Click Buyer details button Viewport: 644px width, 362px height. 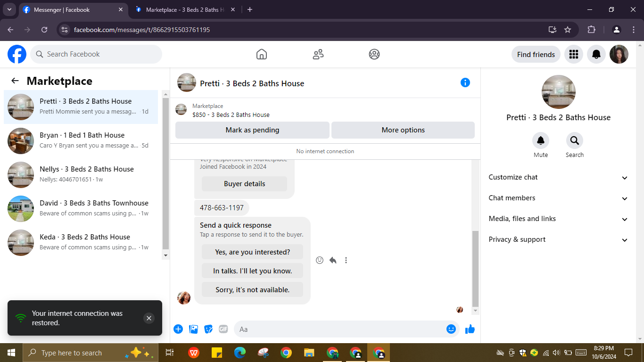pyautogui.click(x=244, y=184)
